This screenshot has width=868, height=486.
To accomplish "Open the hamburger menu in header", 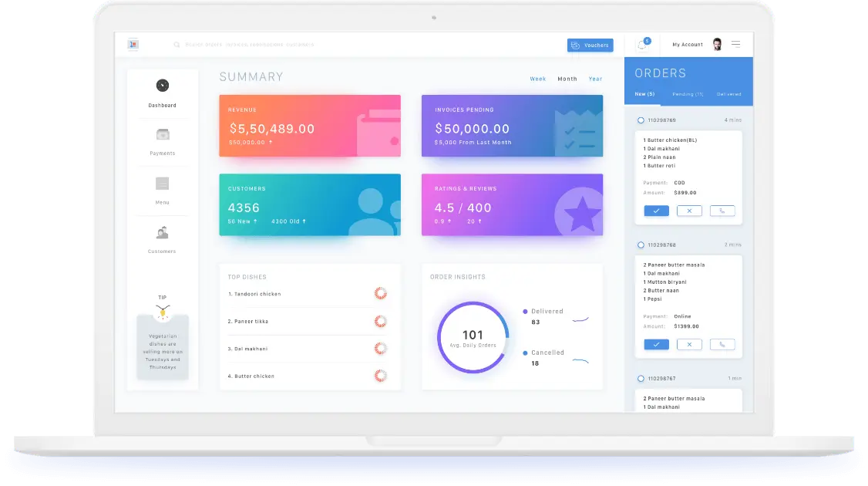I will coord(735,45).
